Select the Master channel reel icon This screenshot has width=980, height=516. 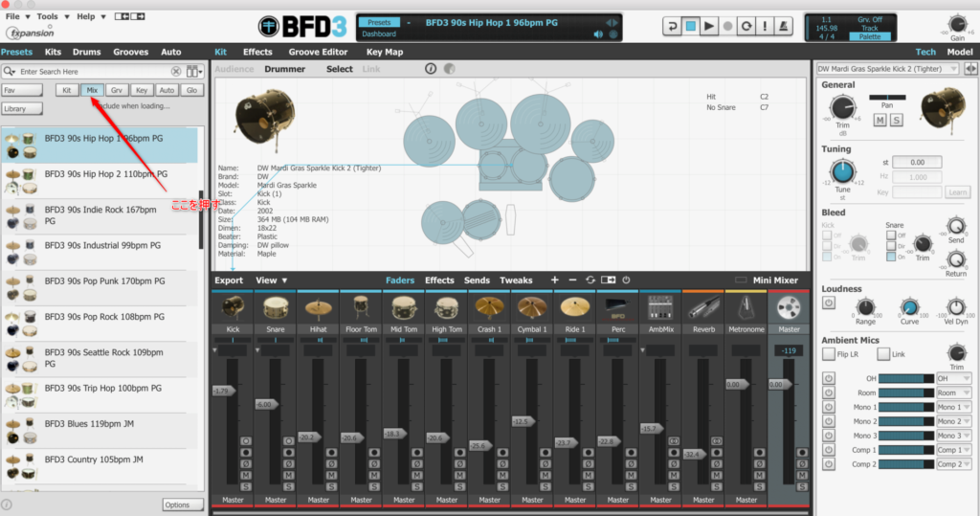pos(791,306)
